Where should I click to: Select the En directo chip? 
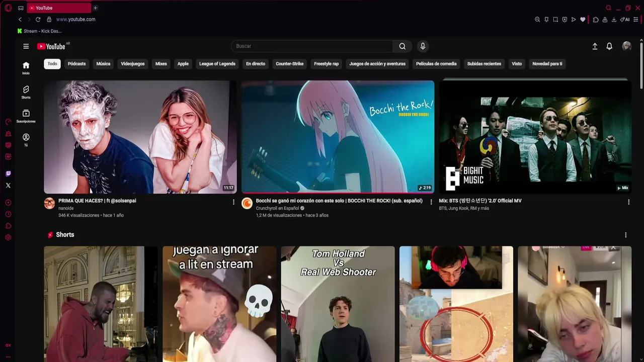pos(256,64)
